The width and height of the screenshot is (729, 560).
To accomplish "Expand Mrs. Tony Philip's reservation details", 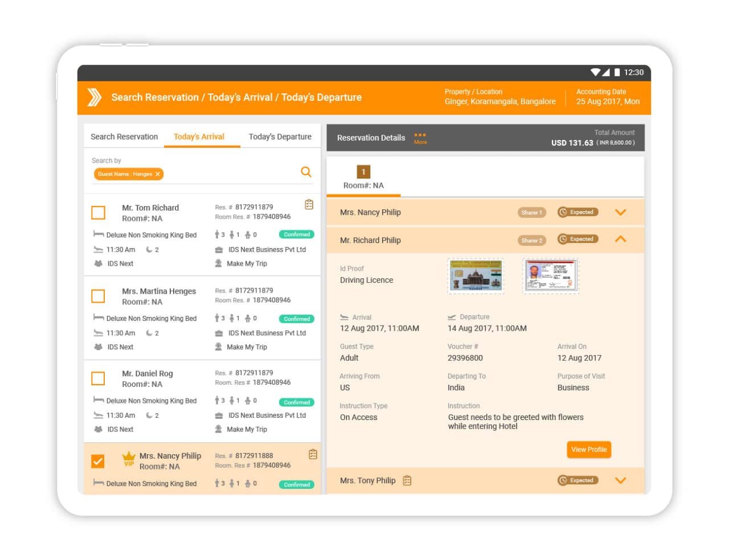I will pyautogui.click(x=620, y=480).
